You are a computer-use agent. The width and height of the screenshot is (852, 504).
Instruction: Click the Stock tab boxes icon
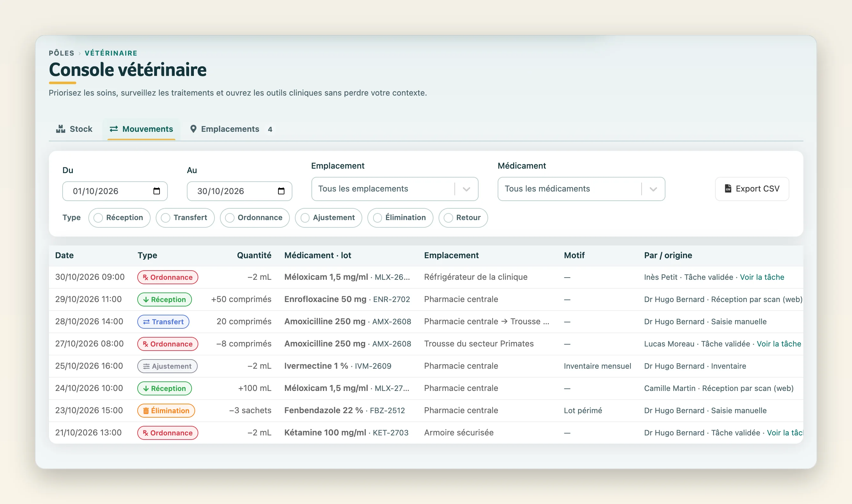click(60, 129)
